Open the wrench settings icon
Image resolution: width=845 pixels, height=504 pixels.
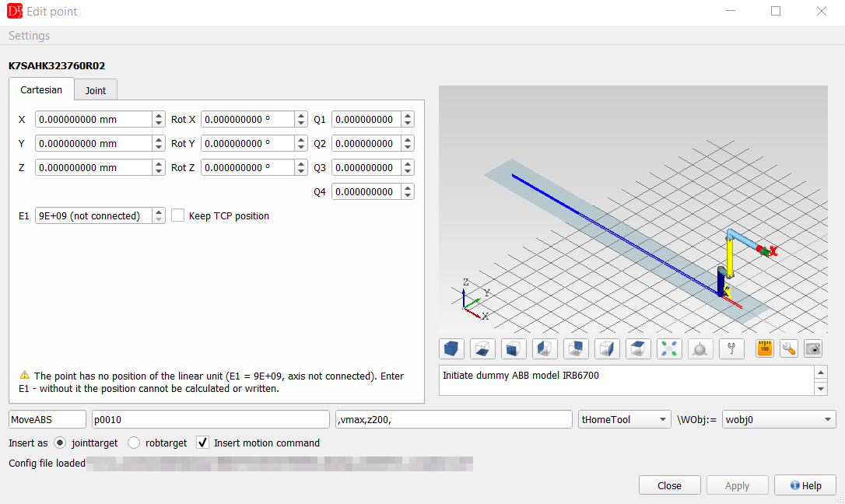pos(788,349)
